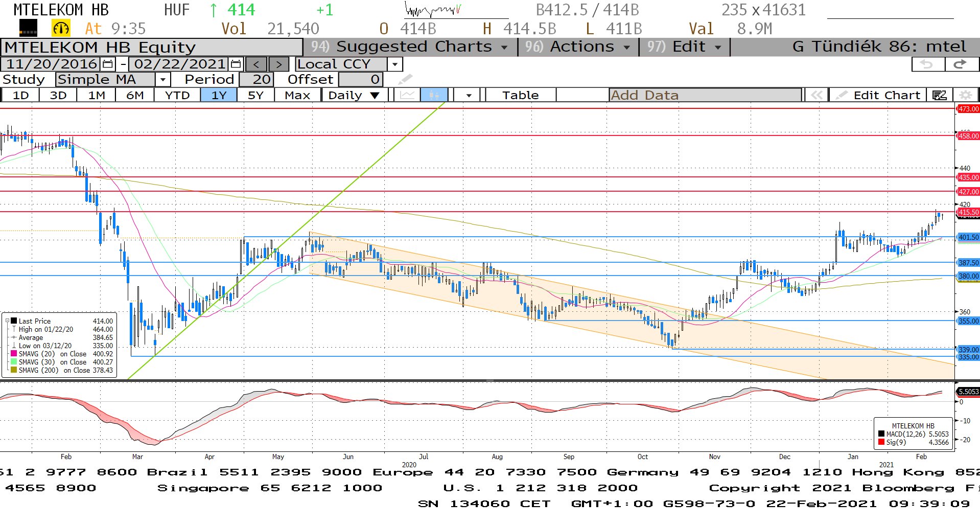Click the Offset value field

pos(360,79)
